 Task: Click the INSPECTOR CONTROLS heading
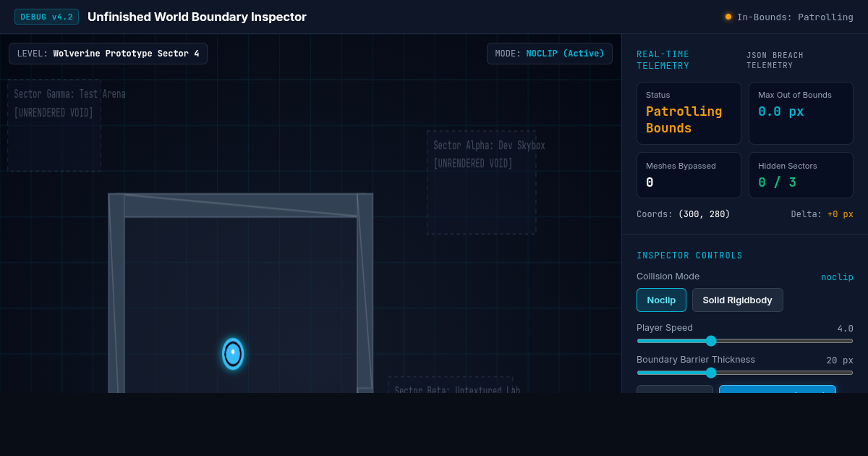pyautogui.click(x=689, y=256)
